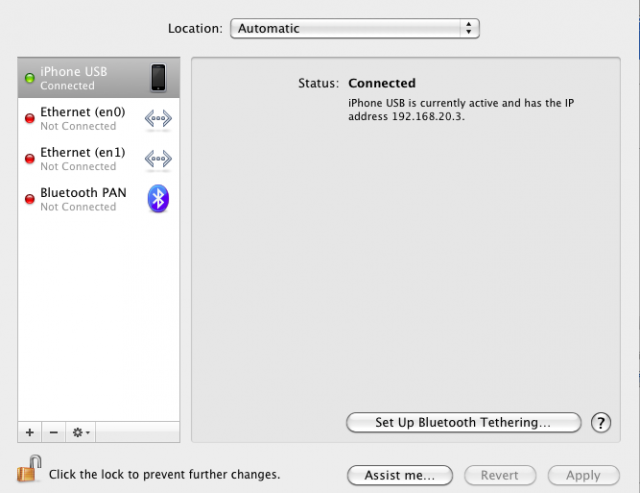
Task: Click the Ethernet (en1) arrows icon
Action: coord(158,159)
